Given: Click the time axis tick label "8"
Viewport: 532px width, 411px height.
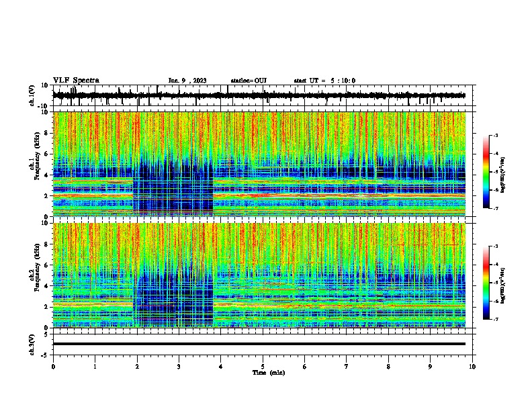Looking at the screenshot, I should [x=388, y=367].
